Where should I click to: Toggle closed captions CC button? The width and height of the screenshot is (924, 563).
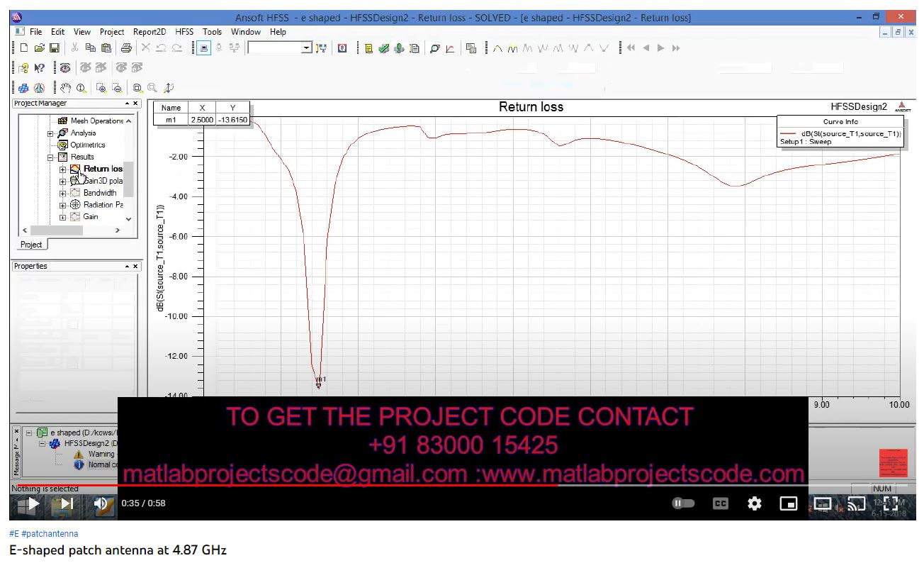tap(720, 503)
